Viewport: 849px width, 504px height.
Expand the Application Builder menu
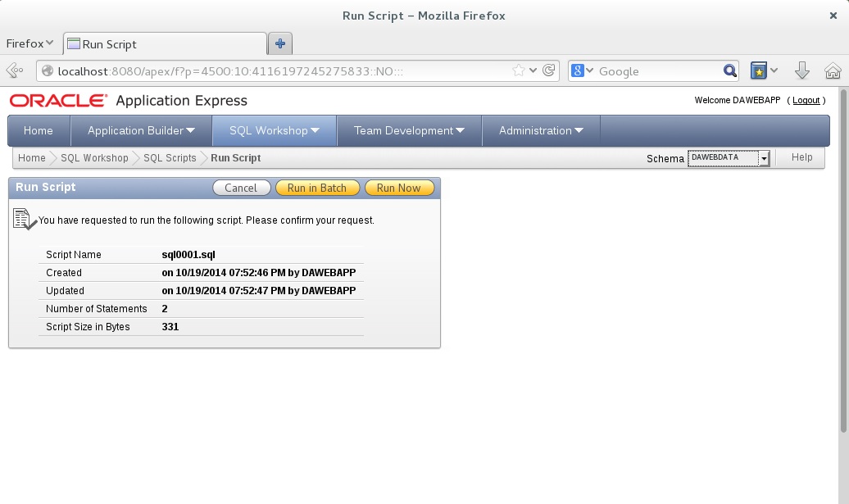click(141, 130)
